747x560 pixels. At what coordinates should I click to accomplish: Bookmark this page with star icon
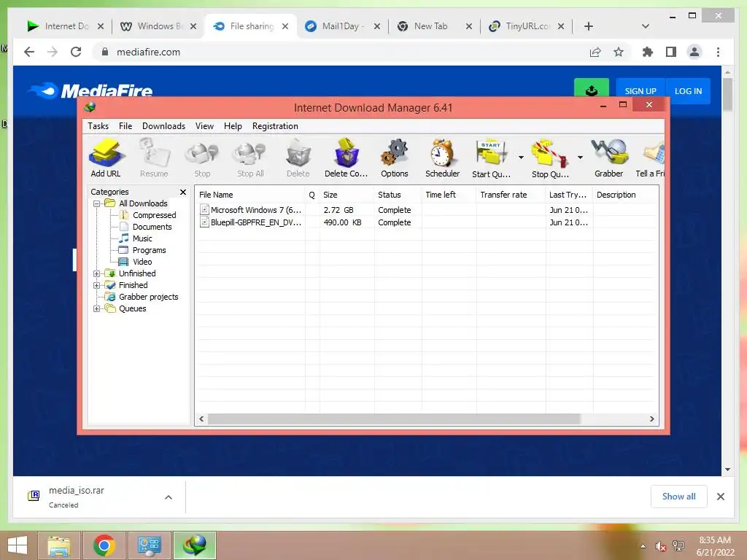click(619, 52)
